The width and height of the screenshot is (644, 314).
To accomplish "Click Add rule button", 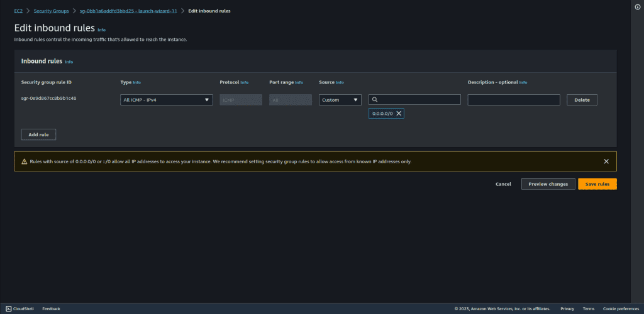I will pyautogui.click(x=38, y=134).
